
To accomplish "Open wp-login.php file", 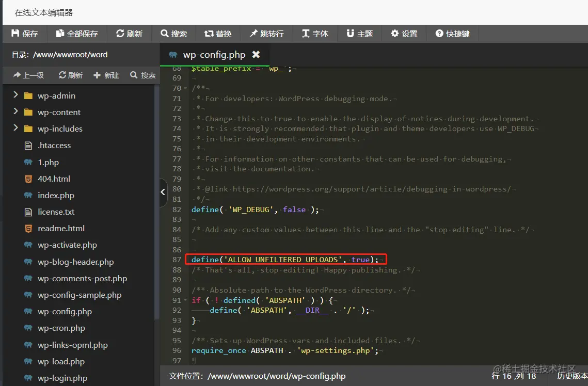I will [x=62, y=378].
